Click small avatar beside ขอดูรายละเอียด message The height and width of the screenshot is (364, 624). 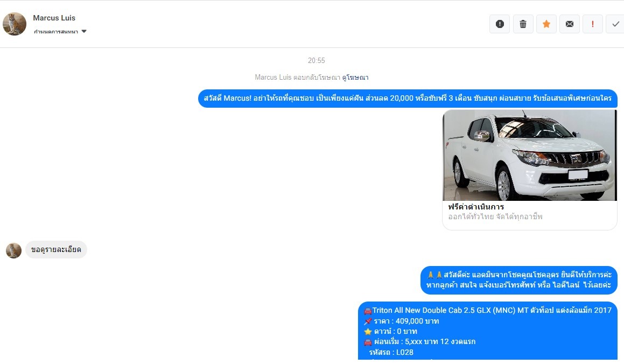(x=13, y=250)
